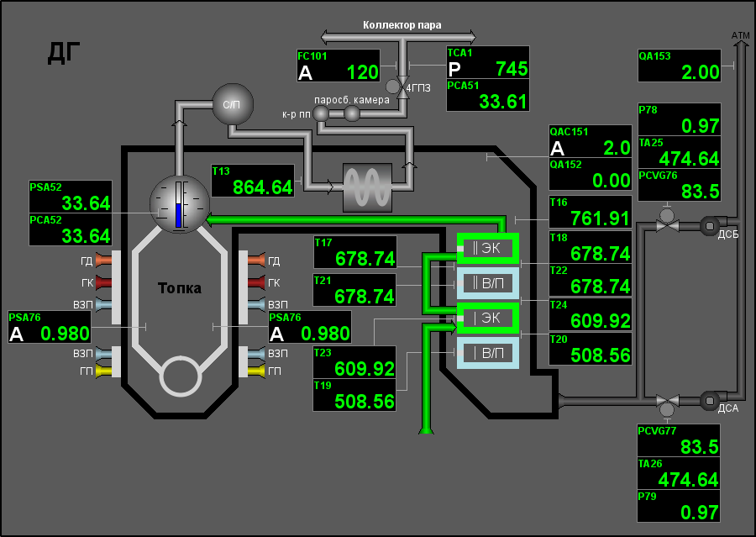Click the blue drum level indicator bar
The image size is (756, 537).
tap(178, 215)
